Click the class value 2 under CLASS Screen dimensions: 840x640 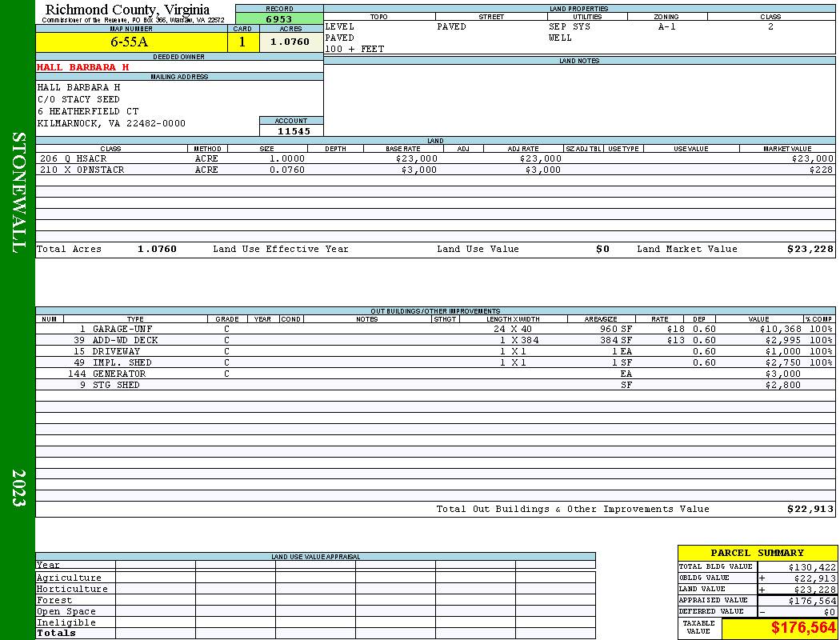[770, 26]
